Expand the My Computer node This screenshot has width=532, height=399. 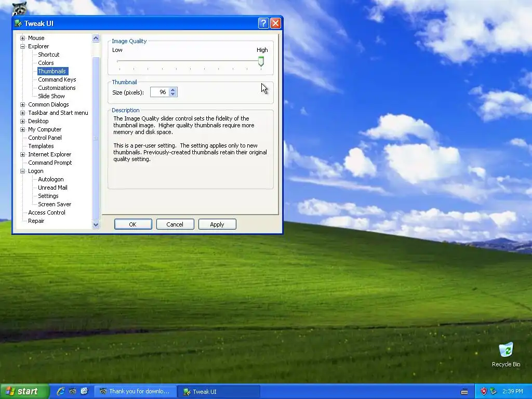pyautogui.click(x=23, y=129)
